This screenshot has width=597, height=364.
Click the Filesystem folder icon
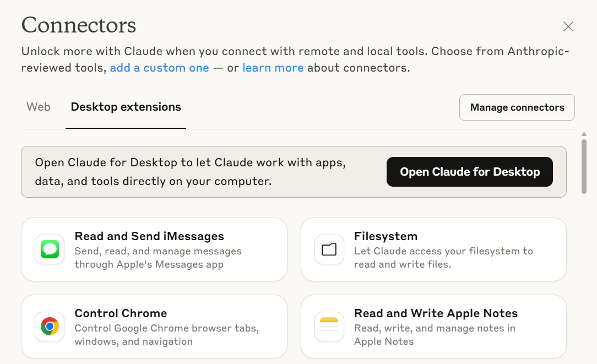pos(329,249)
